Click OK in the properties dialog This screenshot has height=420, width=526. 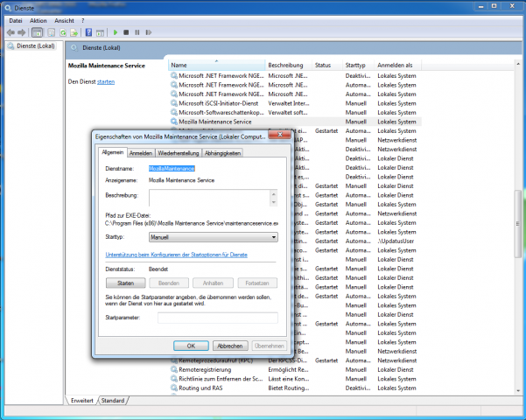tap(191, 346)
